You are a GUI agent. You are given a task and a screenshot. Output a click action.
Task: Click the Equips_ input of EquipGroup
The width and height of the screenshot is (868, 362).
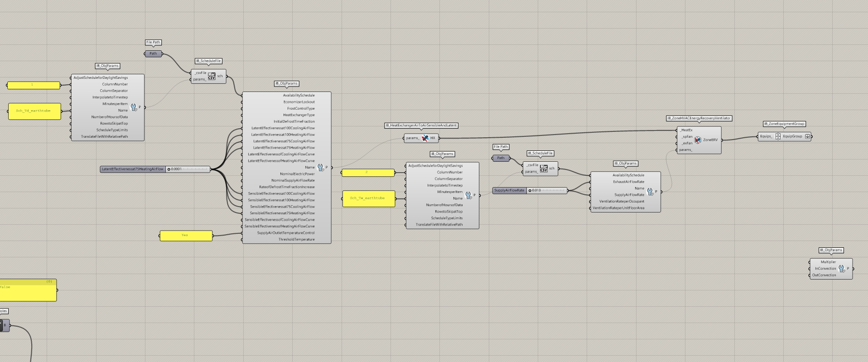point(766,136)
